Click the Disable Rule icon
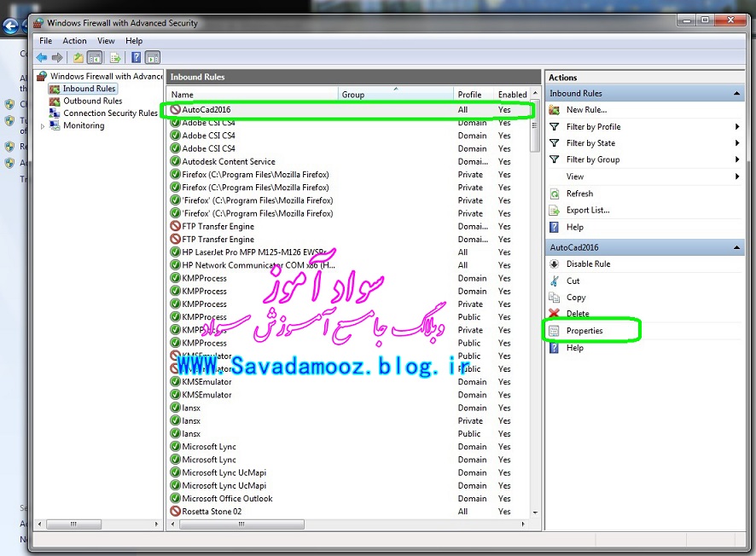756x556 pixels. [555, 264]
